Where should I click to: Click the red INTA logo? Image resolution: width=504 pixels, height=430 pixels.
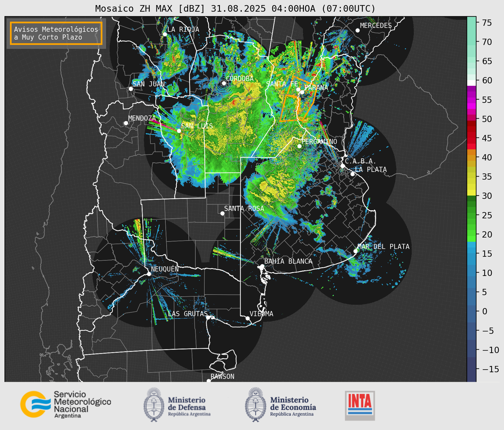click(x=360, y=405)
